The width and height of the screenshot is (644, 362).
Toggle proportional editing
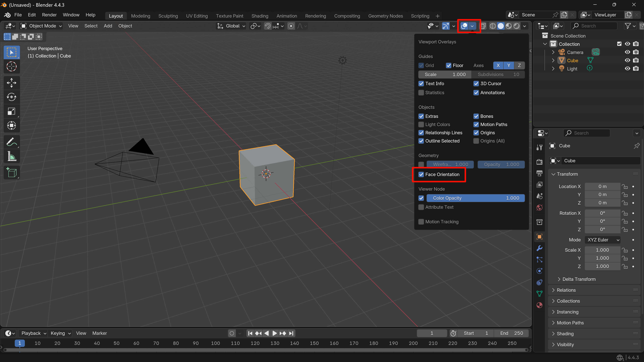[x=291, y=26]
